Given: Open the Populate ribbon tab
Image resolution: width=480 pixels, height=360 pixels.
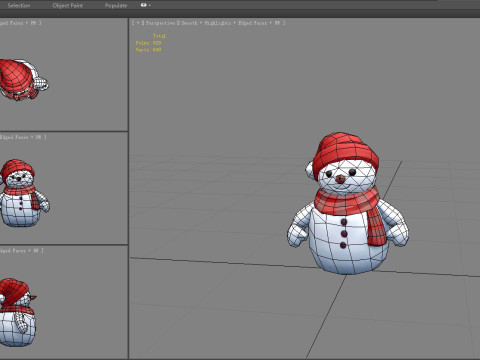Looking at the screenshot, I should (116, 5).
